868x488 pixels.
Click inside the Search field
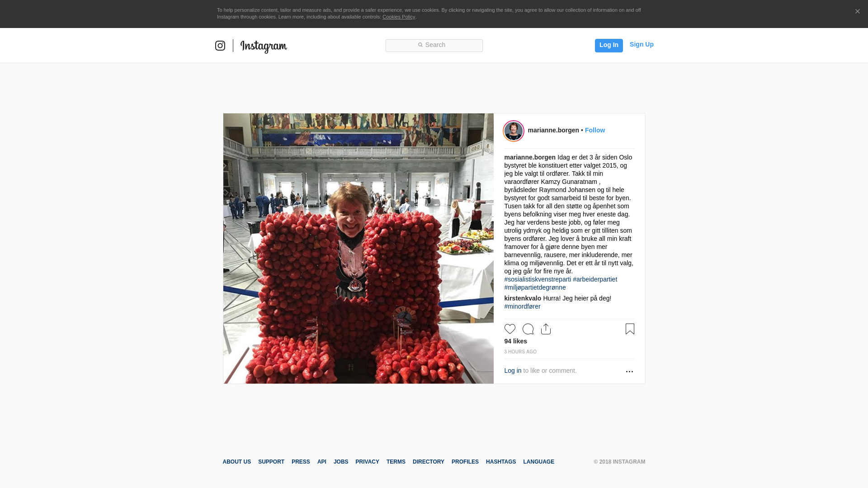pos(434,45)
